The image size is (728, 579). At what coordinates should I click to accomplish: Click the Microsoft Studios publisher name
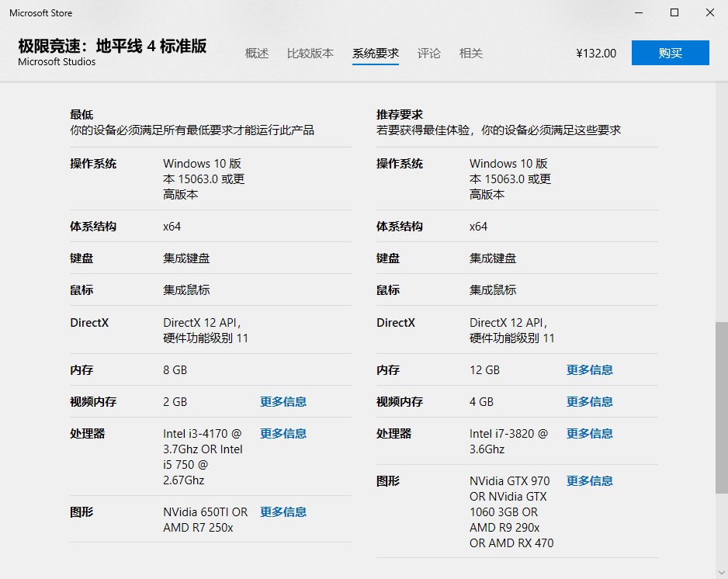click(56, 63)
